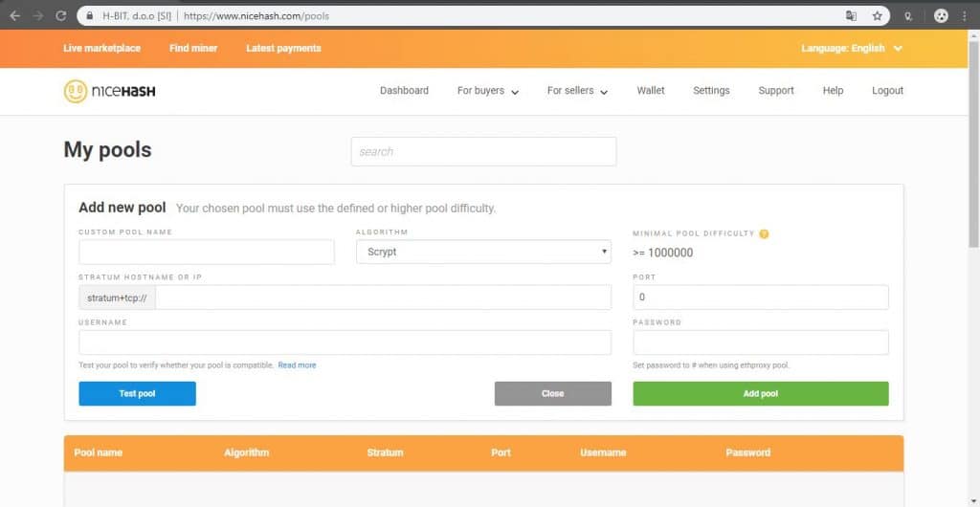Expand the For sellers menu
This screenshot has height=507, width=980.
(577, 91)
